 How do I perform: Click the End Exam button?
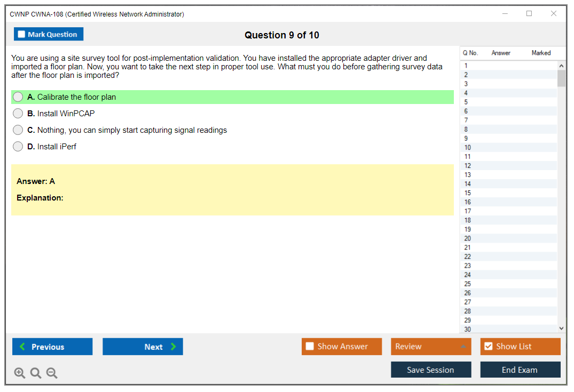(x=520, y=370)
